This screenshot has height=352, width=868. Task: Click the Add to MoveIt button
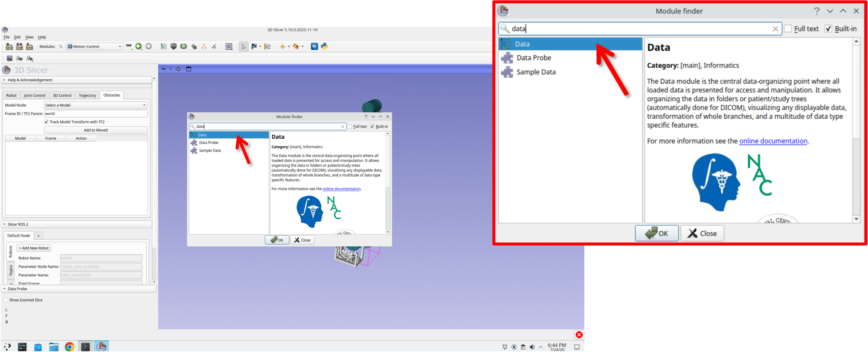96,130
